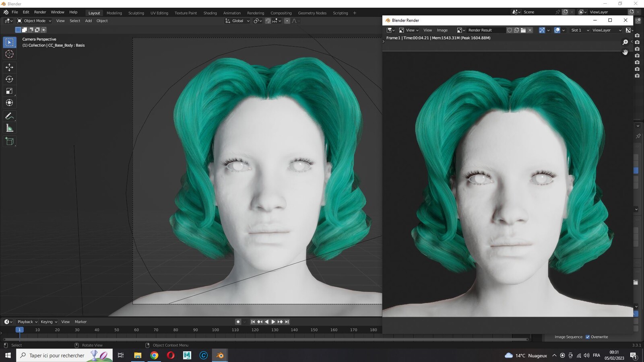Play the animation forward
Screen dimensions: 644x362
[273, 322]
